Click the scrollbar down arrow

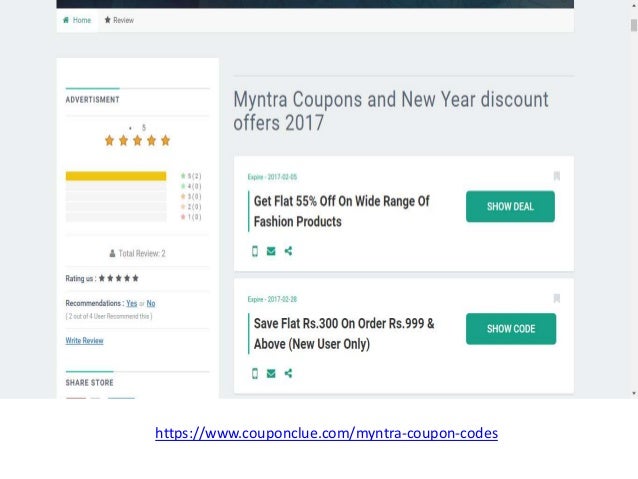(x=634, y=393)
